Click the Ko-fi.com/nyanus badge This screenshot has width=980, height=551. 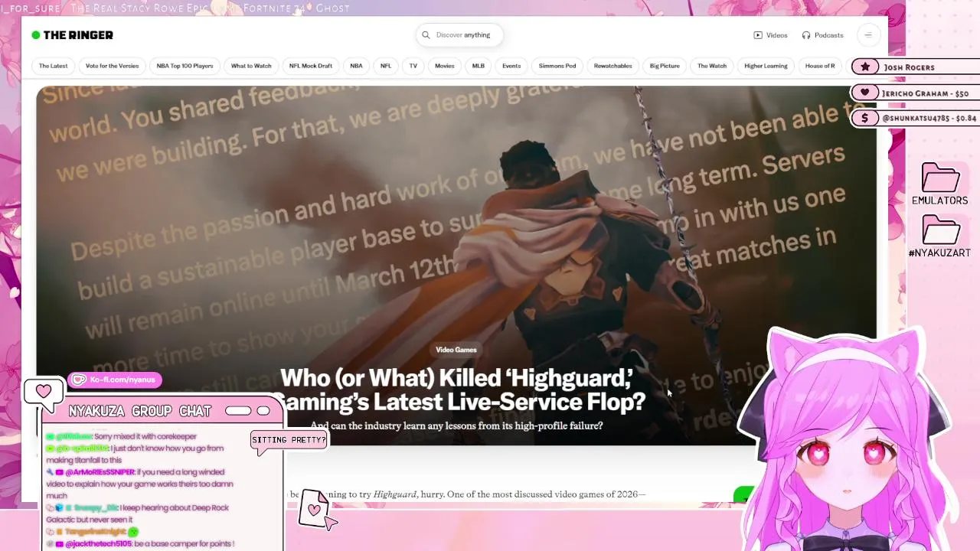(x=115, y=380)
